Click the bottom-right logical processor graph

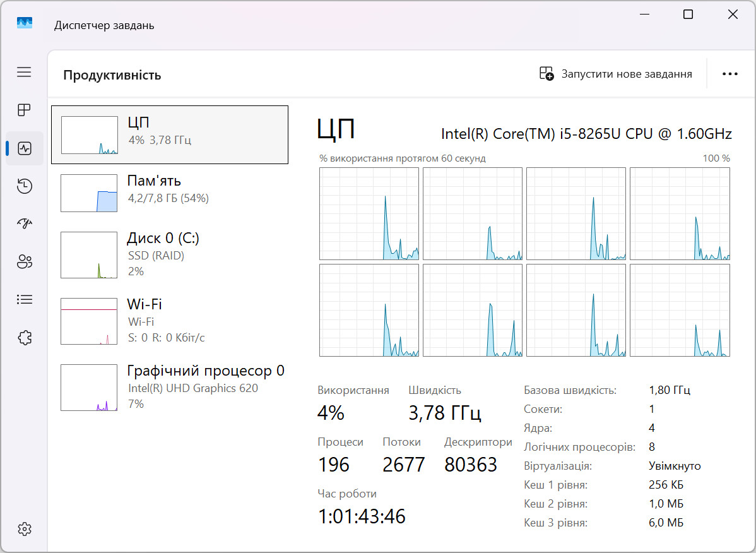coord(680,310)
